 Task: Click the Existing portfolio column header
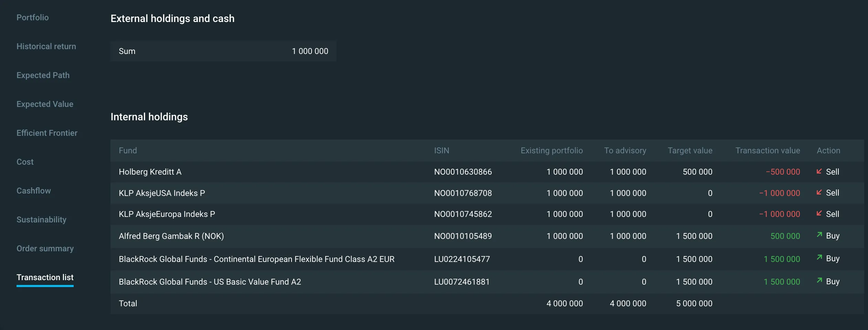pyautogui.click(x=552, y=151)
